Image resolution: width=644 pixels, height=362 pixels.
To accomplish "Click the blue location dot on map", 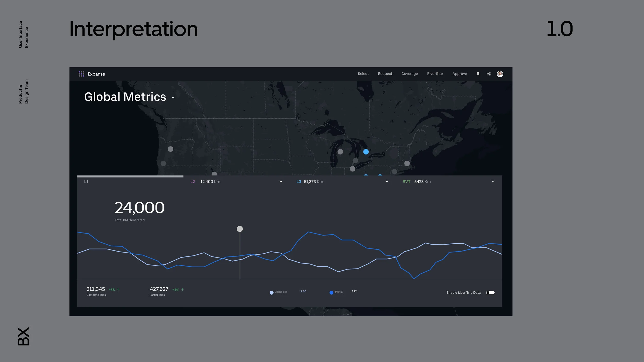I will click(x=366, y=152).
